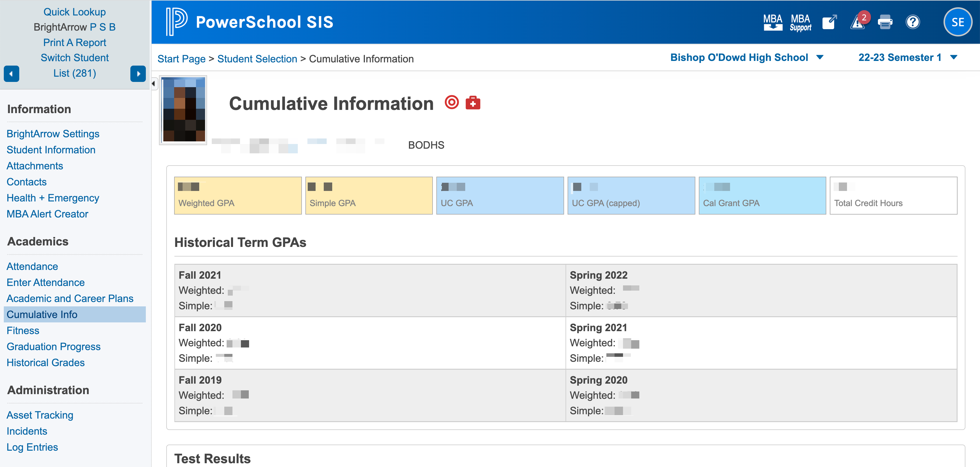Click the MBA download icon
Image resolution: width=980 pixels, height=467 pixels.
tap(772, 22)
